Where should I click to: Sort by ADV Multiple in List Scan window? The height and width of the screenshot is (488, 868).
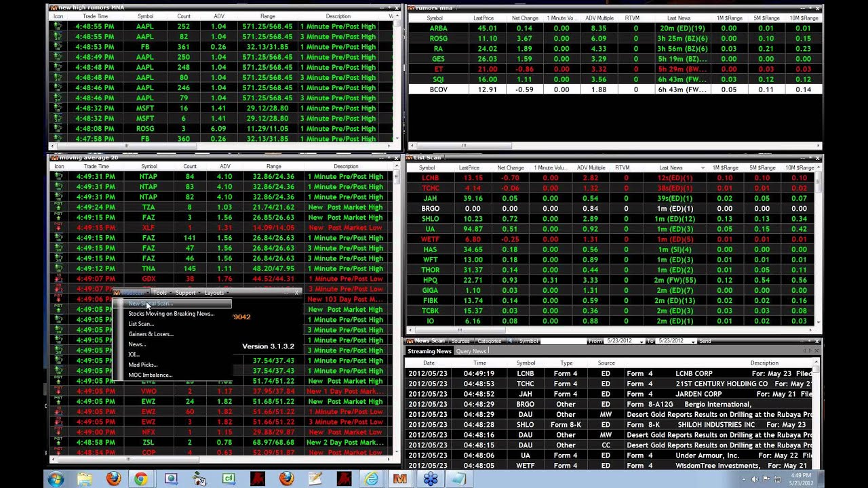coord(591,167)
